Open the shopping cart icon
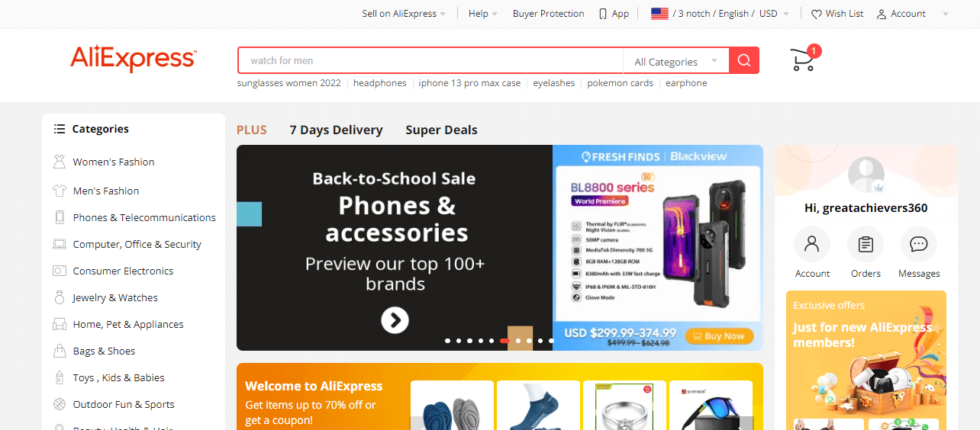This screenshot has height=430, width=980. 802,60
